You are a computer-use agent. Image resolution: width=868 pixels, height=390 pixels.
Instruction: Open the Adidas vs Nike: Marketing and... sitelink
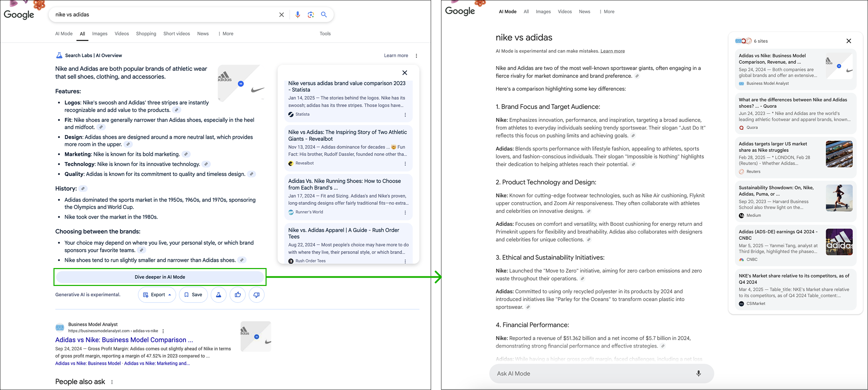click(157, 363)
